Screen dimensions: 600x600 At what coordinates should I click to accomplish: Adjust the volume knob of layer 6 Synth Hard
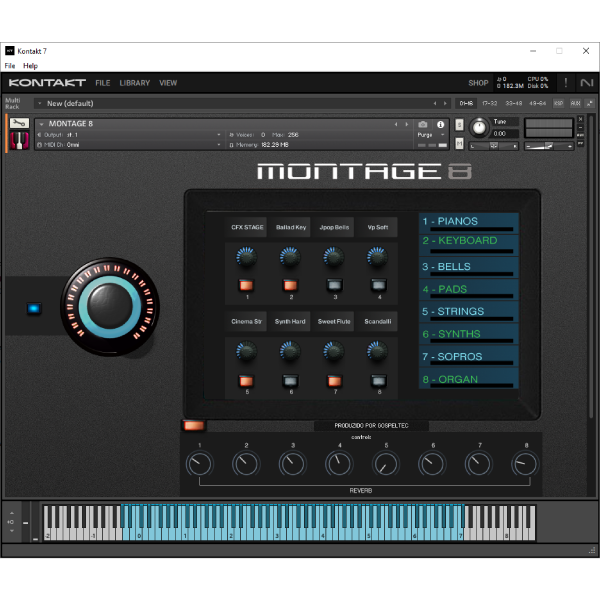point(290,352)
